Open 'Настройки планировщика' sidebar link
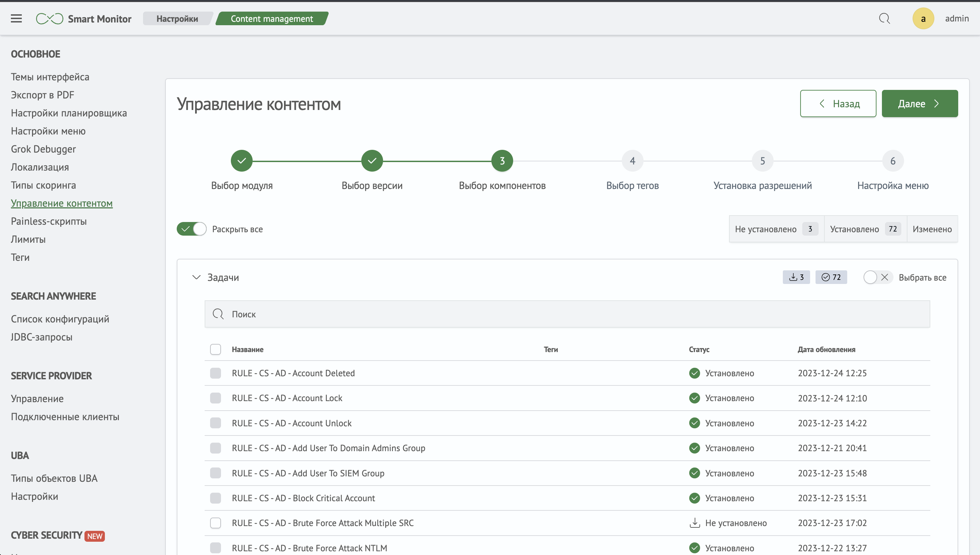 68,113
